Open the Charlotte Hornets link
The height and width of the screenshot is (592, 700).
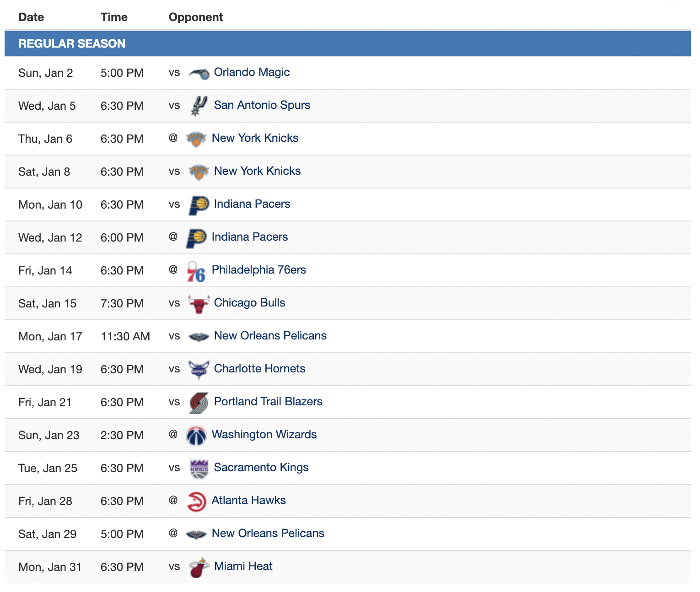pos(259,369)
